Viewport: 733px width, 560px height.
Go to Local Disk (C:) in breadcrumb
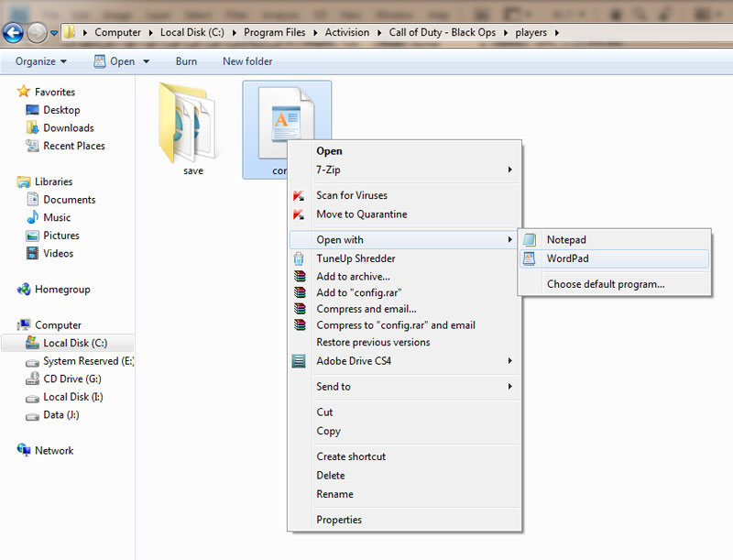(192, 32)
